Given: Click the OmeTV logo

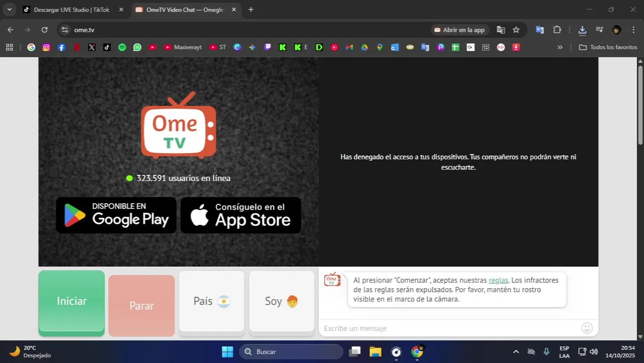Looking at the screenshot, I should click(178, 125).
